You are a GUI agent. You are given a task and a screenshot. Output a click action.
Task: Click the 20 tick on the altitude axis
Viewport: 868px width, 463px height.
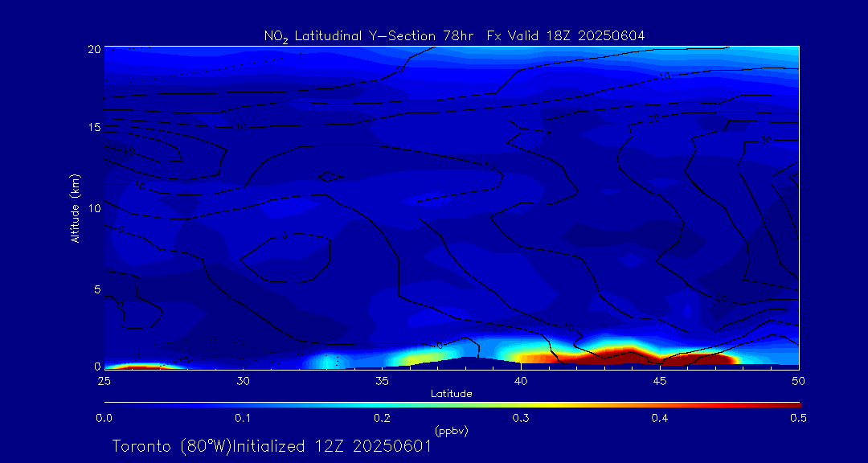pos(94,48)
